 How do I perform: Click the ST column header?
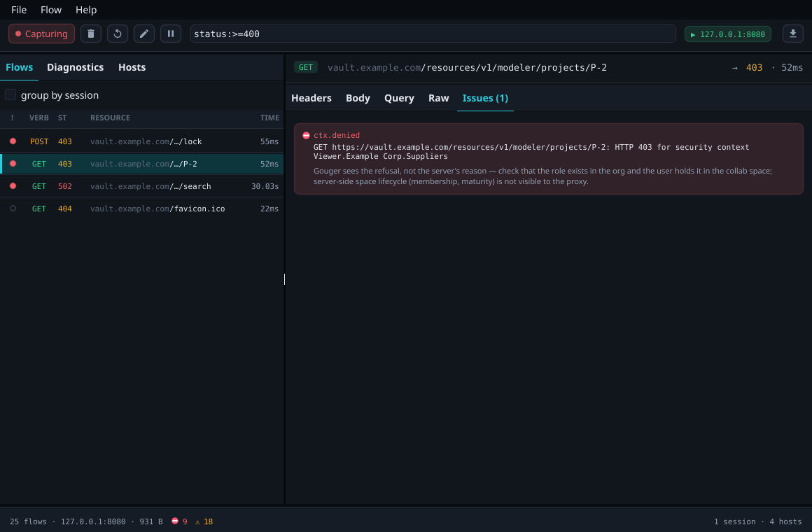tap(62, 118)
